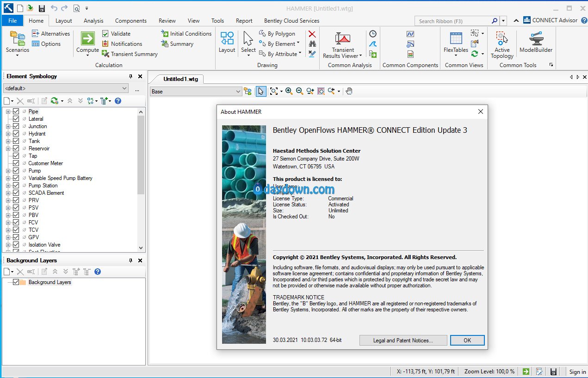Expand the Isolation Valve tree node
Image resolution: width=588 pixels, height=378 pixels.
8,245
